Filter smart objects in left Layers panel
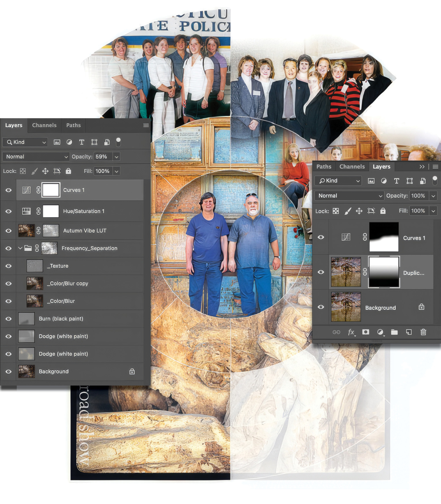 pos(107,142)
